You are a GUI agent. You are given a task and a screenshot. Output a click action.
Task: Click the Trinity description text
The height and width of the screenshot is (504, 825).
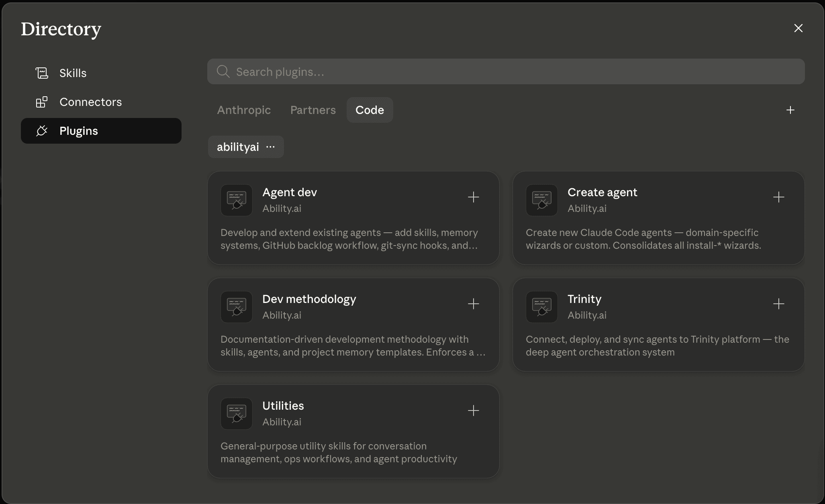pos(658,345)
